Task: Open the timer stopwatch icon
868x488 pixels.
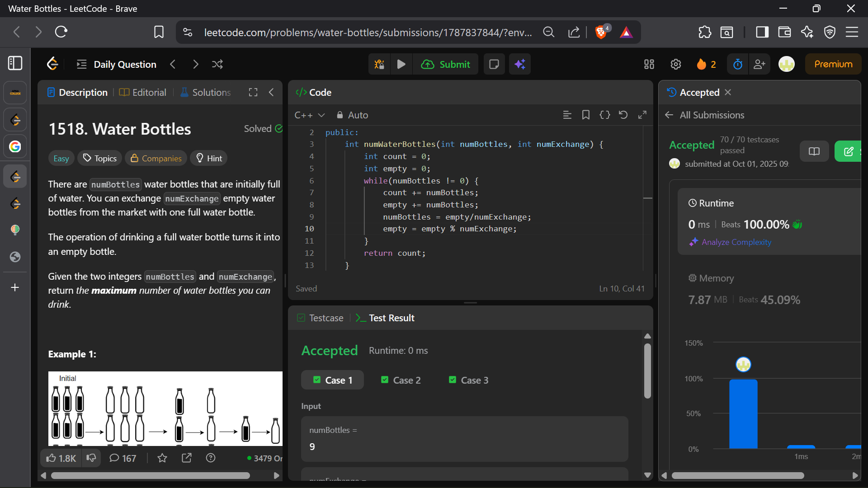Action: [738, 64]
